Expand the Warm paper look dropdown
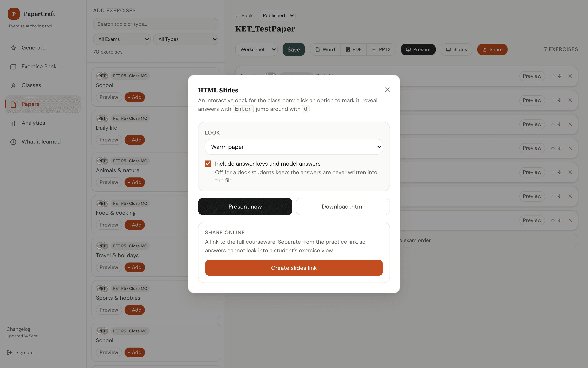The image size is (588, 368). click(x=294, y=147)
